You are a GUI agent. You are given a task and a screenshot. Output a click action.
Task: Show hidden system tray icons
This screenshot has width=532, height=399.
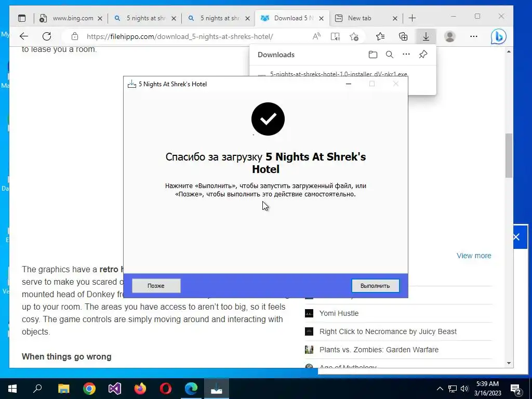pos(440,389)
